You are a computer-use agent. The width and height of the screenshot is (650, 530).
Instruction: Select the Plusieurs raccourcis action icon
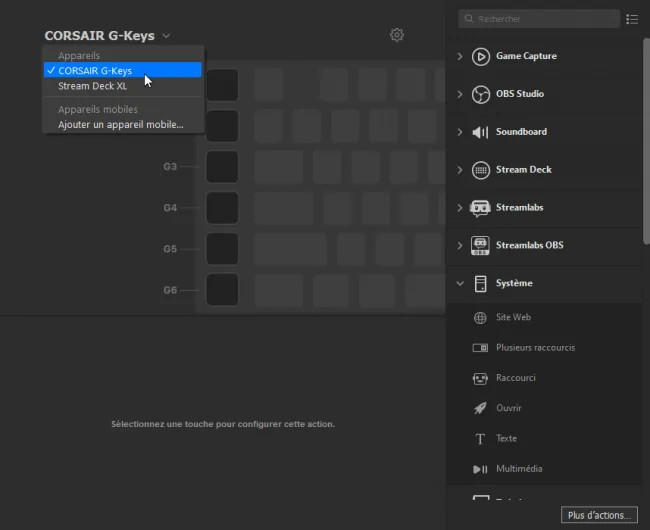(480, 348)
